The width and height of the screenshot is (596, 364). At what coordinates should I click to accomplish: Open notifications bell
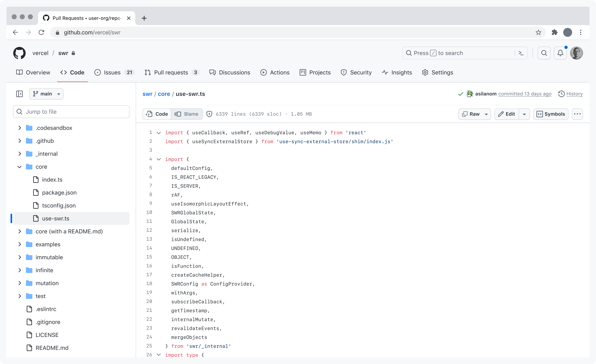pos(560,53)
